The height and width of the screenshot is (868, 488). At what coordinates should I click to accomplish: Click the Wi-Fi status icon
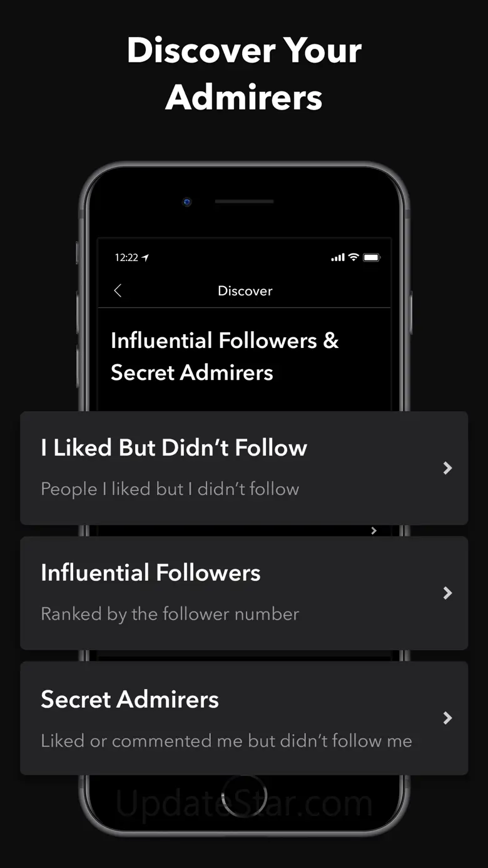(353, 257)
